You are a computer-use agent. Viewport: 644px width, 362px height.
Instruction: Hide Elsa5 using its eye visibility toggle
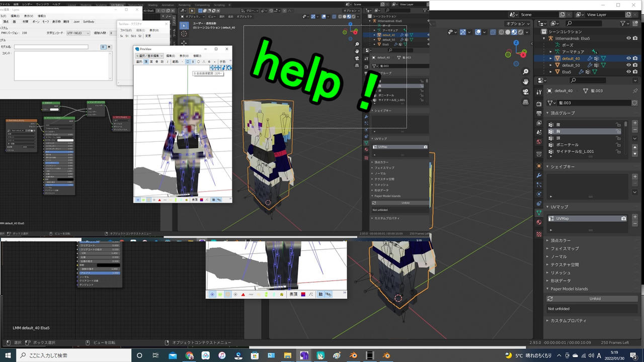pyautogui.click(x=628, y=71)
